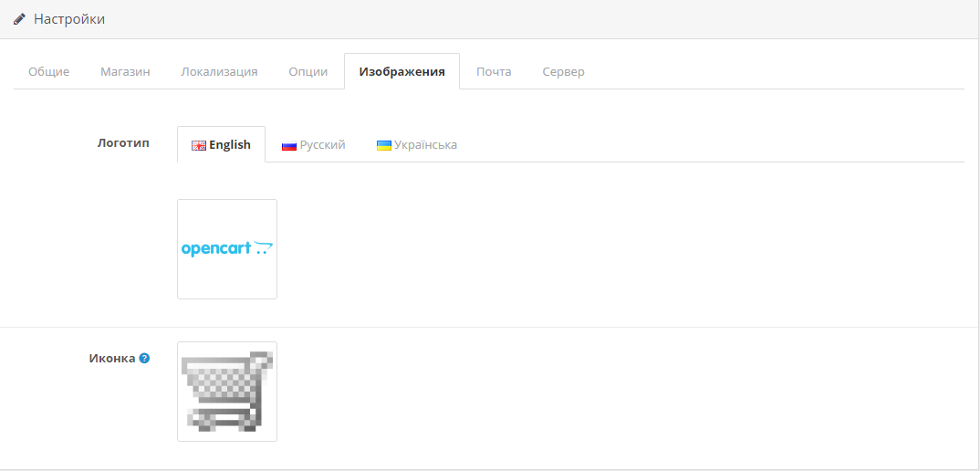The width and height of the screenshot is (980, 471).
Task: Select the Опции tab
Action: point(308,71)
